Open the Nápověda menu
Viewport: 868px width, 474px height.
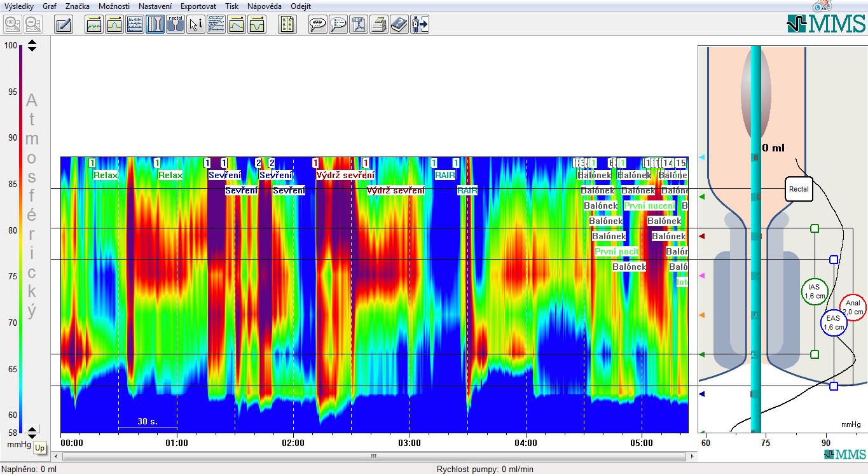pyautogui.click(x=265, y=6)
